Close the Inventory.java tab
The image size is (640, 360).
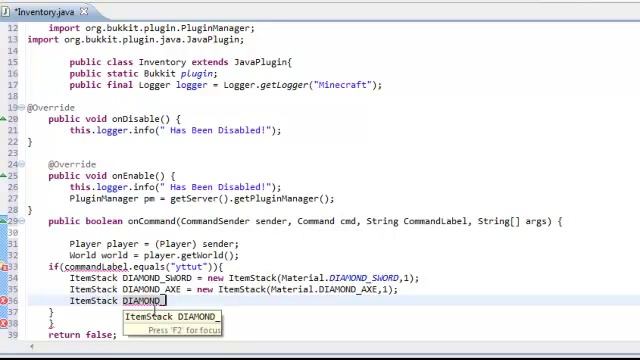(84, 12)
